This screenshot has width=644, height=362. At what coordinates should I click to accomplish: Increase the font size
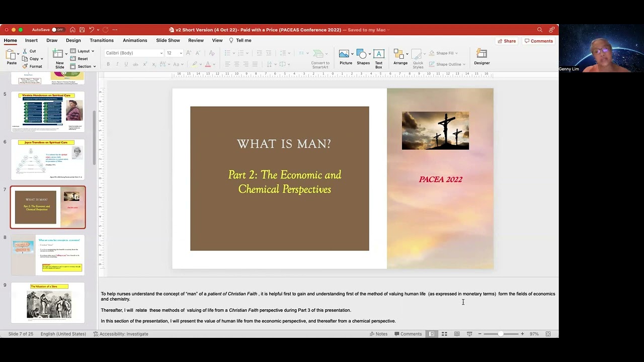(189, 53)
